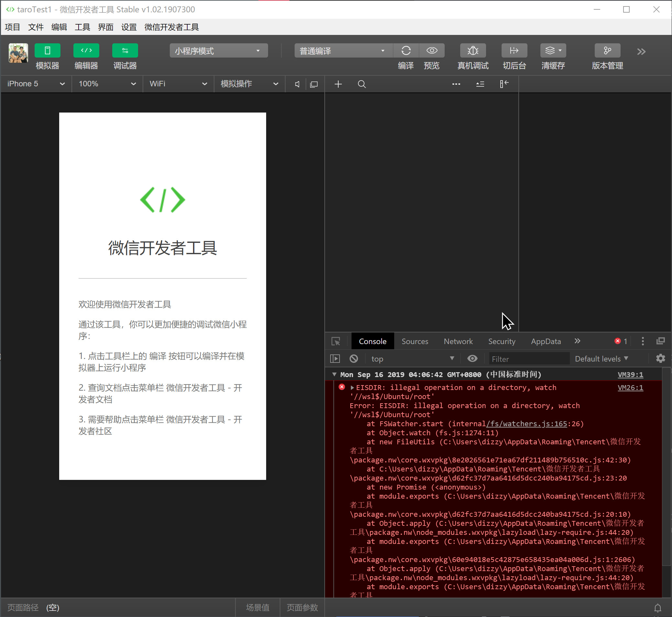Click the red error count indicator
Image resolution: width=672 pixels, height=617 pixels.
coord(621,341)
